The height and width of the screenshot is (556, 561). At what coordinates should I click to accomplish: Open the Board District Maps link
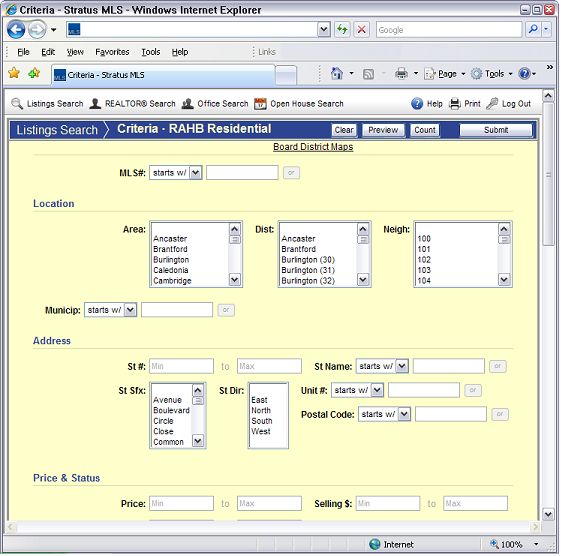[313, 147]
